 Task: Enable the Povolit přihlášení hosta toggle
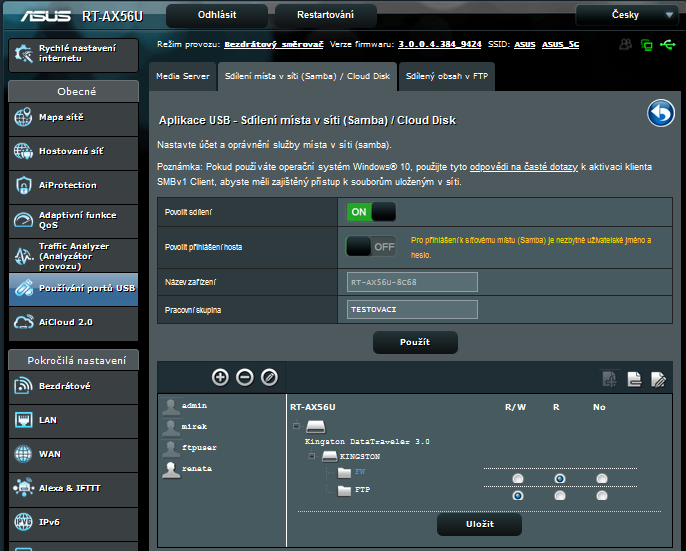click(371, 246)
